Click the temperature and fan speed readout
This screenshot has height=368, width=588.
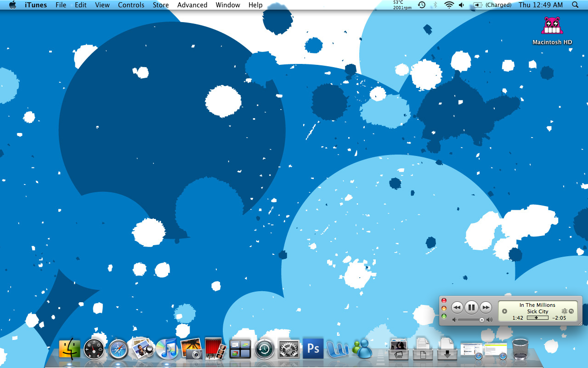(402, 5)
